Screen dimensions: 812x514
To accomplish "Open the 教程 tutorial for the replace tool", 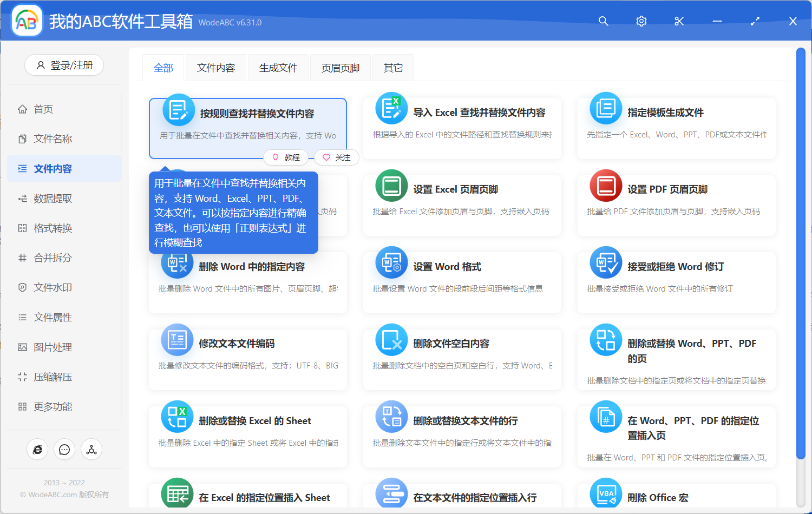I will 286,157.
